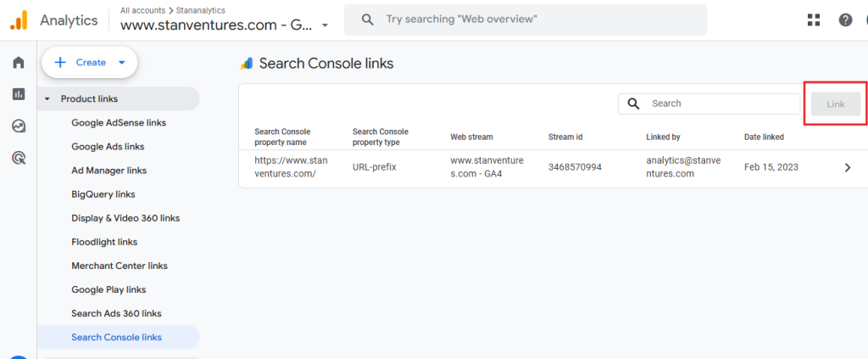868x359 pixels.
Task: Click the Search Console links search field
Action: [x=721, y=104]
